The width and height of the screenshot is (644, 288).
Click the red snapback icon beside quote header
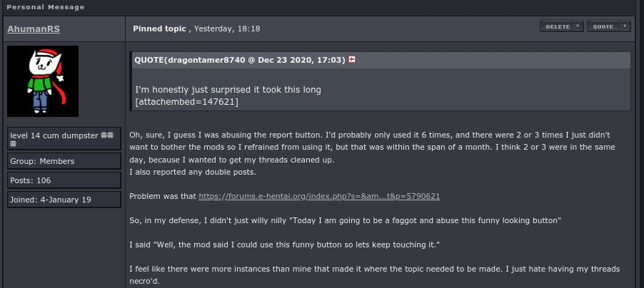(351, 59)
